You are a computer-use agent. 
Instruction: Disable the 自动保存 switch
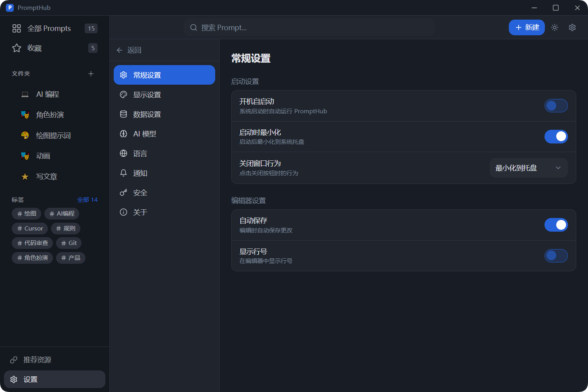tap(556, 225)
